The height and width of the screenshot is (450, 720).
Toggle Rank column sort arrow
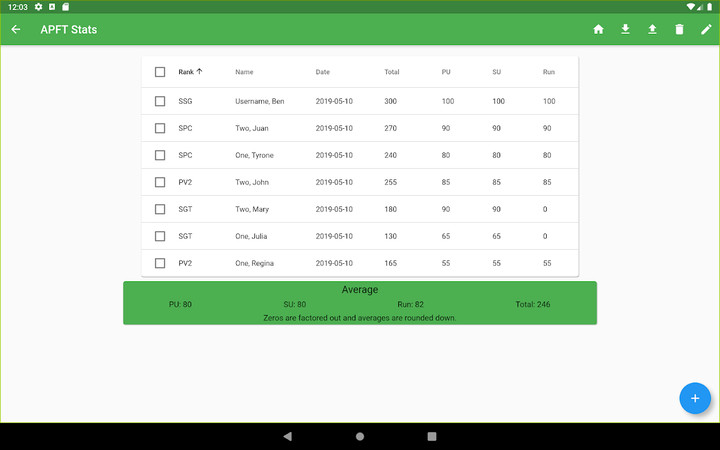tap(199, 72)
